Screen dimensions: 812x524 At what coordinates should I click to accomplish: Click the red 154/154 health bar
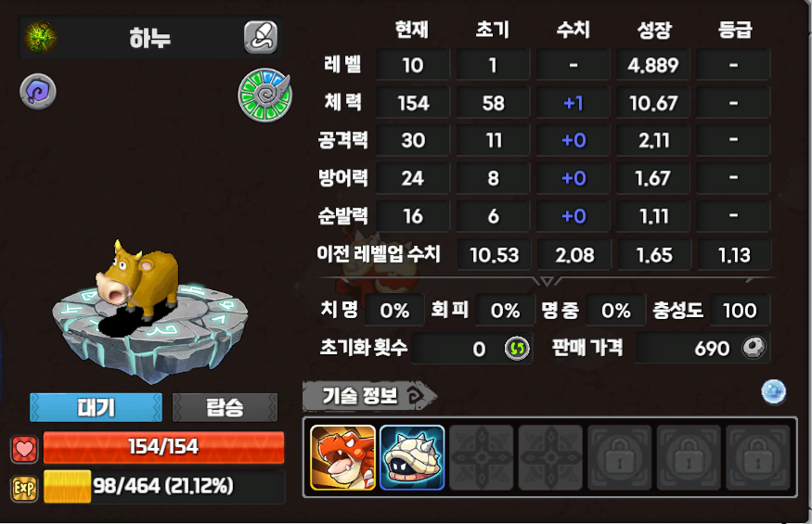coord(163,447)
